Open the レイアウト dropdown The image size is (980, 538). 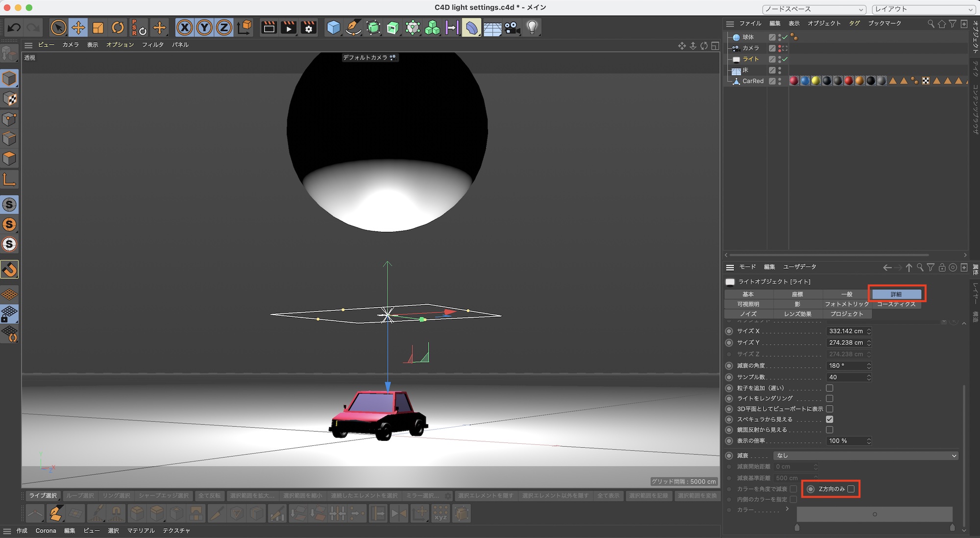924,9
